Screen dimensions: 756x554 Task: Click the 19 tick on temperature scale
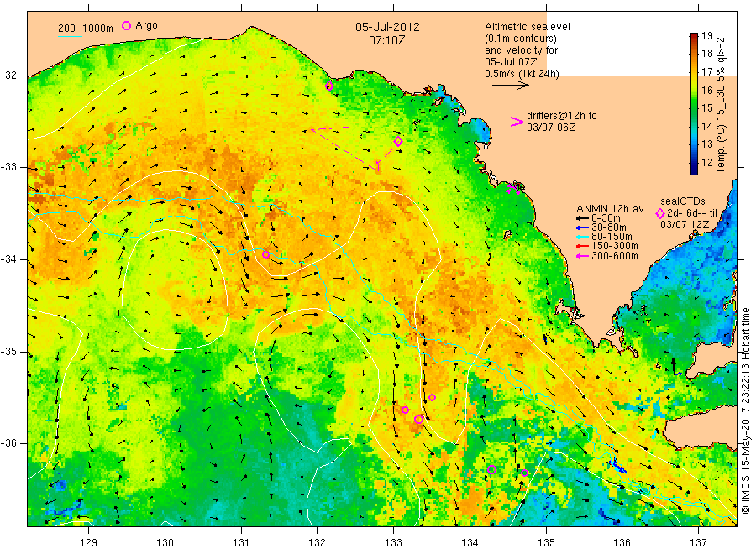[707, 36]
